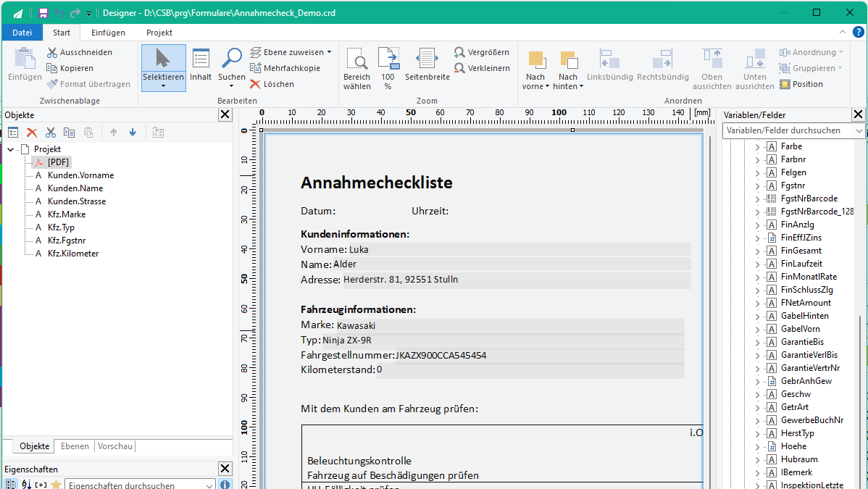The image size is (868, 489).
Task: Switch to the Einfügen ribbon tab
Action: (x=108, y=33)
